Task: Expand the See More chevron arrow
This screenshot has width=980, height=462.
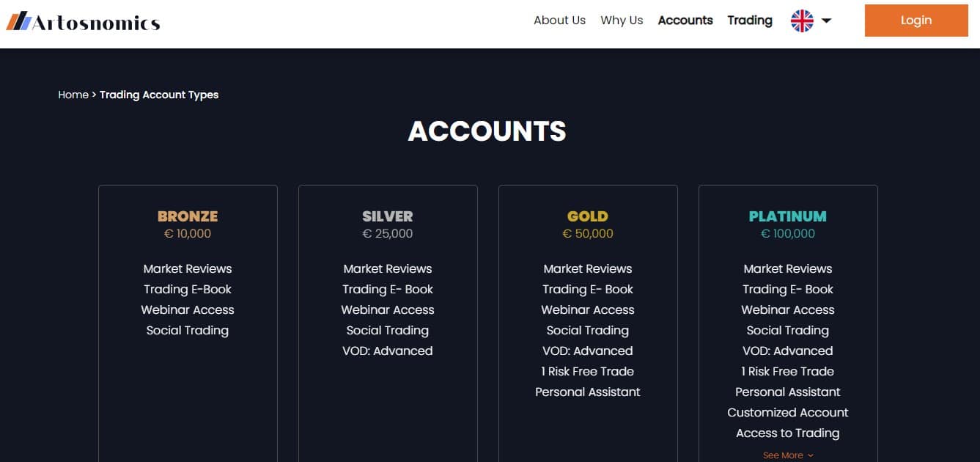Action: pos(811,455)
